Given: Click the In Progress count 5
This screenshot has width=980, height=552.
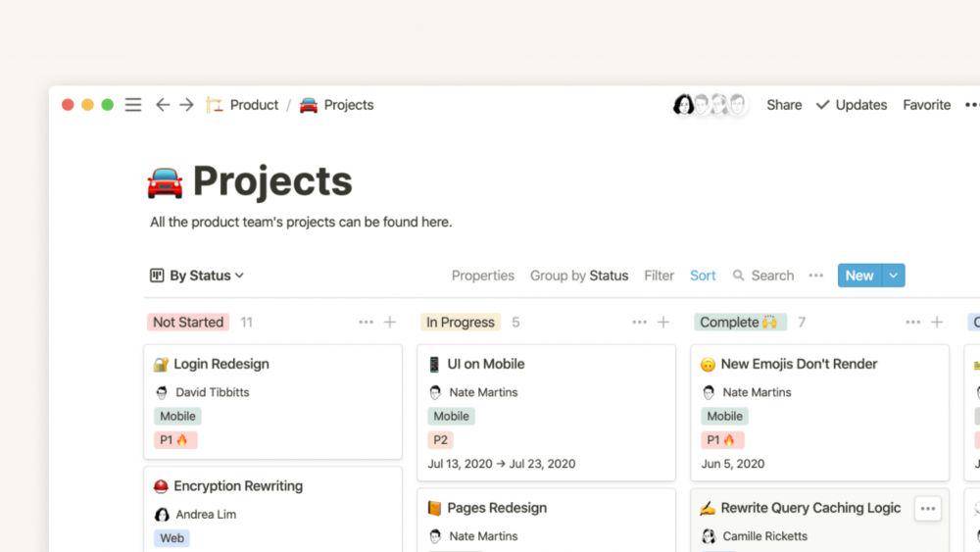Looking at the screenshot, I should click(515, 322).
